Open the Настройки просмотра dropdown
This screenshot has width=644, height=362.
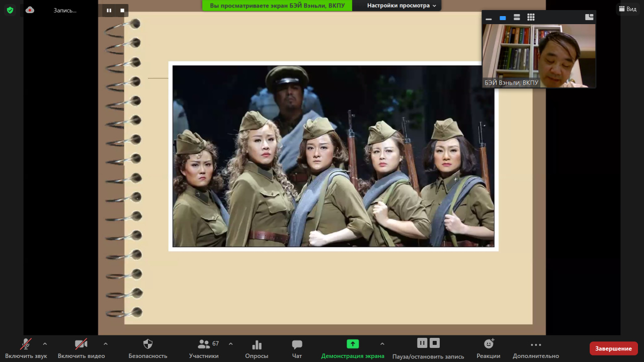click(401, 6)
